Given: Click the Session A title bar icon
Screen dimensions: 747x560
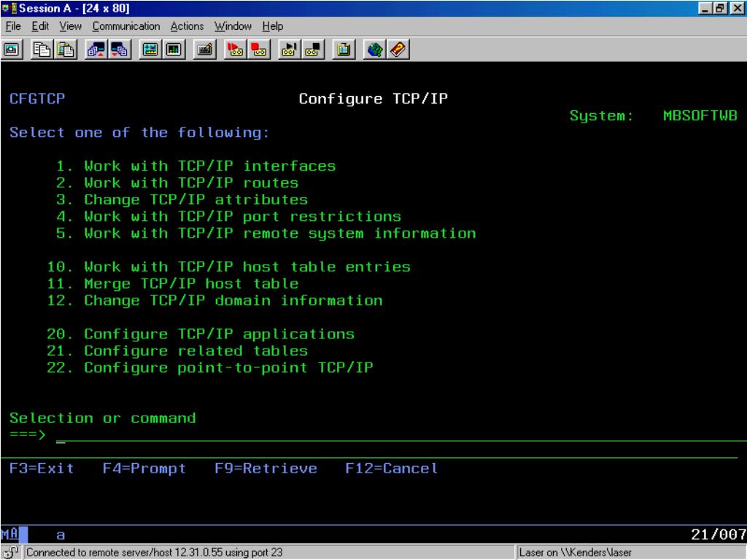Looking at the screenshot, I should point(9,8).
